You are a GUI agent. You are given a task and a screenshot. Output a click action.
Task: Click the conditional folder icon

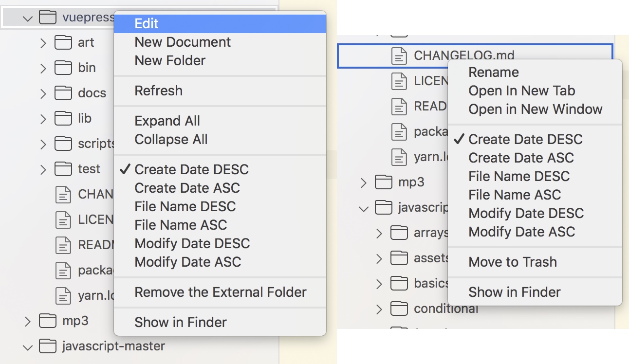coord(399,309)
